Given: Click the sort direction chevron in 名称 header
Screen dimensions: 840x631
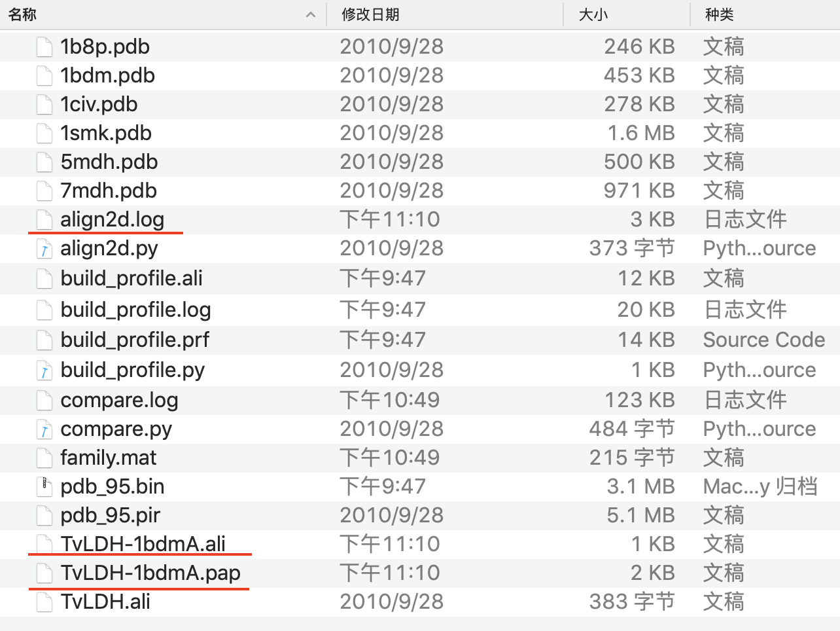Looking at the screenshot, I should (310, 14).
